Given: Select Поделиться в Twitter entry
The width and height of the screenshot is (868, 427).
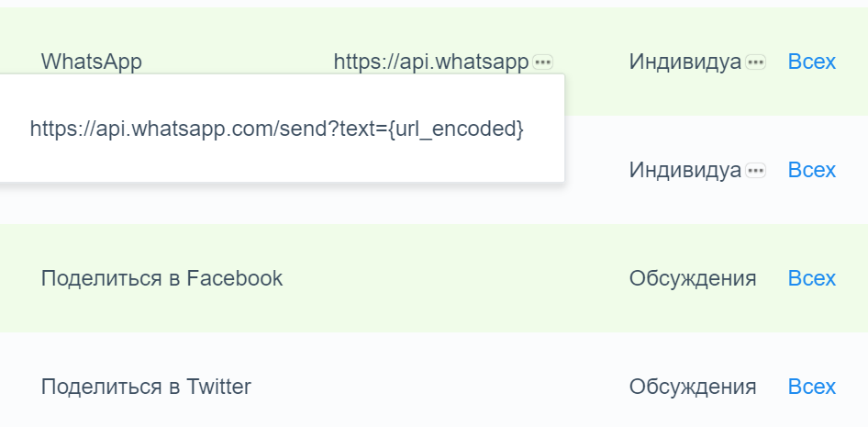Looking at the screenshot, I should 146,387.
